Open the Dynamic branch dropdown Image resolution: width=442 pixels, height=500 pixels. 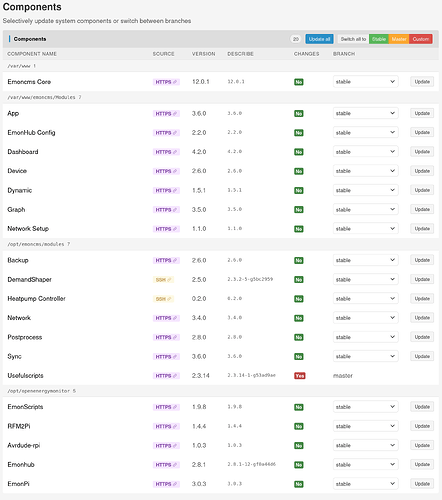(365, 190)
